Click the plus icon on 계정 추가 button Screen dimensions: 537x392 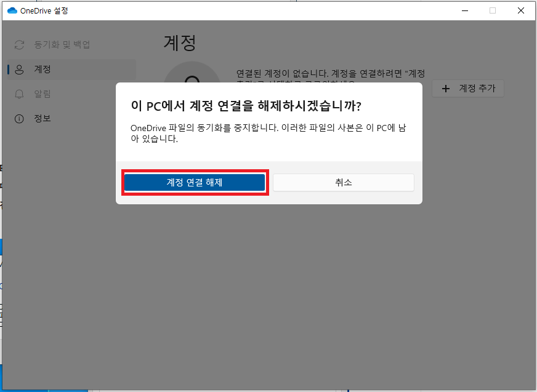pos(445,89)
